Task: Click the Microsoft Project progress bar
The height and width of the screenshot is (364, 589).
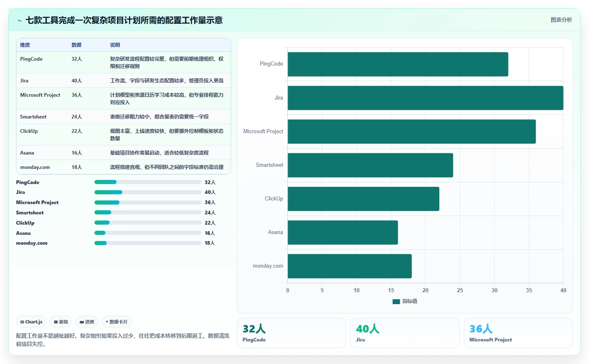Action: point(148,202)
